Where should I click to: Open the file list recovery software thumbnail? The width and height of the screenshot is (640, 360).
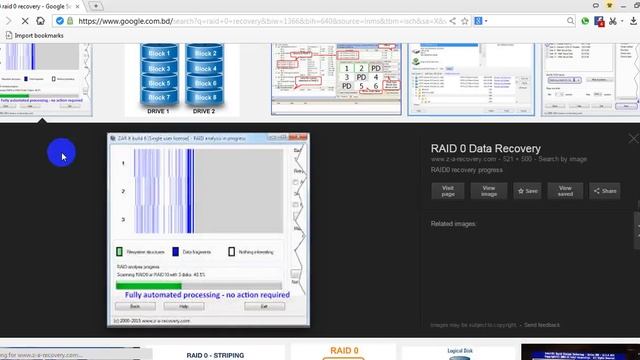(471, 80)
